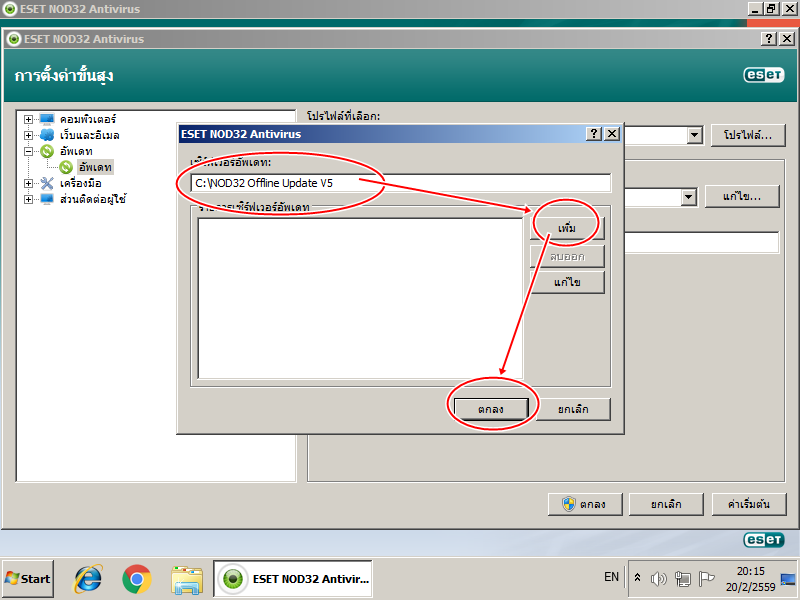Expand the เครื่องมือ tree node
Image resolution: width=800 pixels, height=600 pixels.
click(x=29, y=183)
